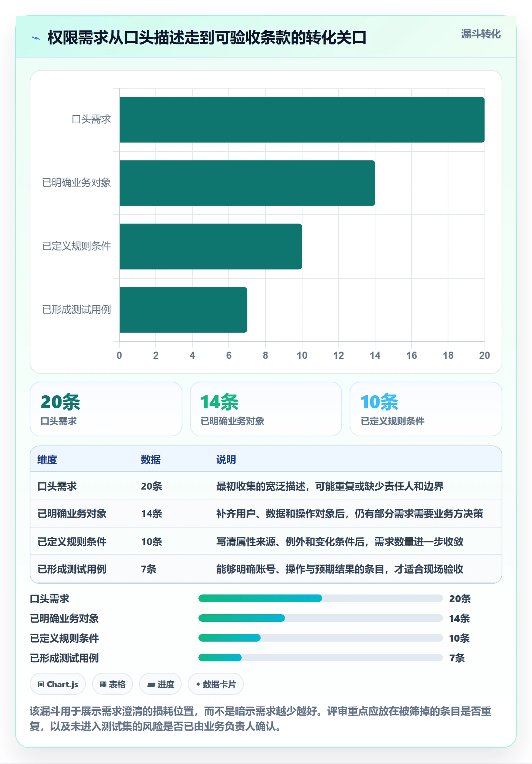
Task: Select the 进度 chip
Action: pyautogui.click(x=160, y=684)
